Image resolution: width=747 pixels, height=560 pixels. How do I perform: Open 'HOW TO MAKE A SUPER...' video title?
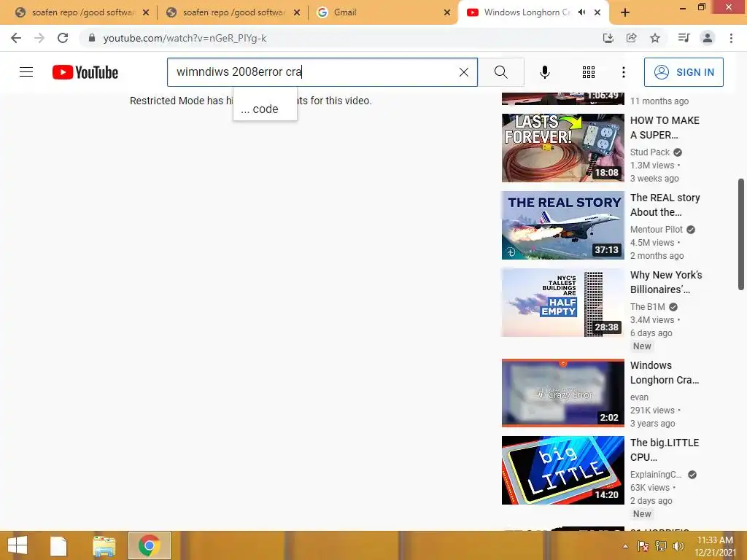(665, 128)
